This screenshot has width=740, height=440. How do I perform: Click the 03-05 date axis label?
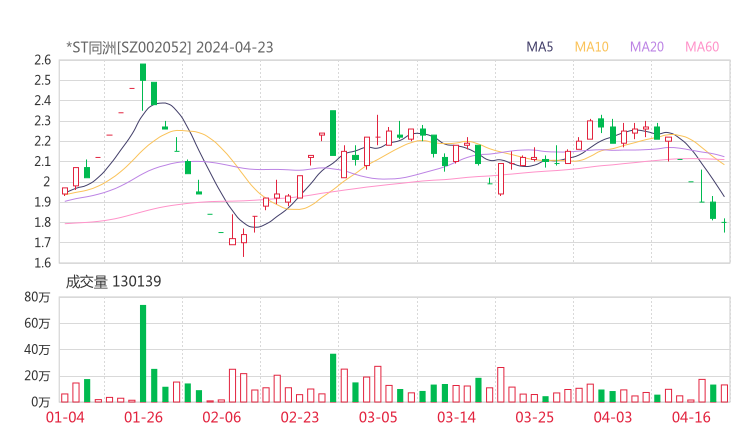click(x=378, y=417)
